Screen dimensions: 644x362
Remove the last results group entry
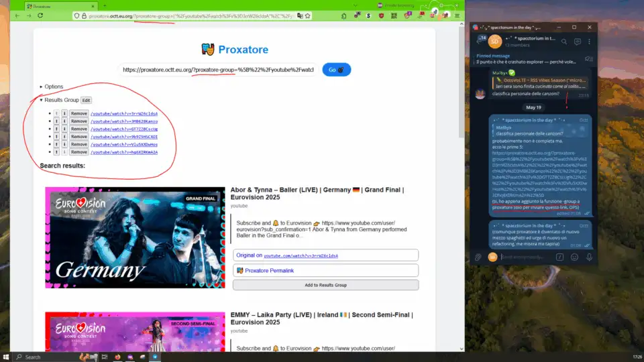click(x=78, y=152)
